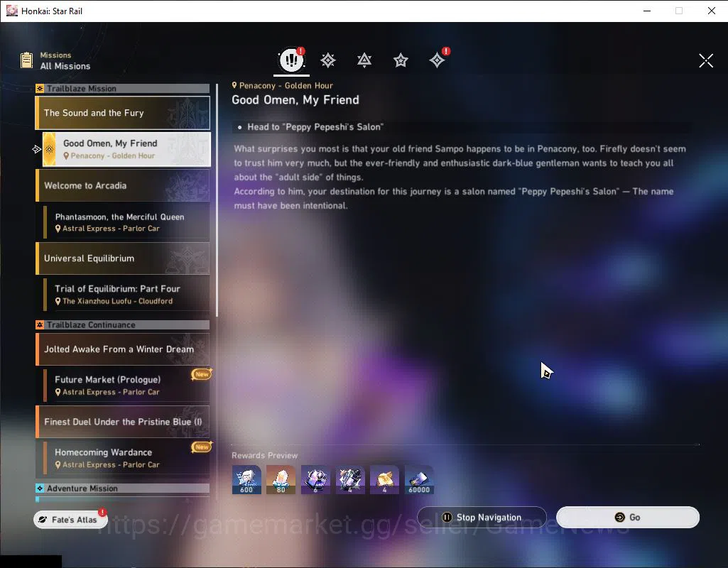Screen dimensions: 728x568
Task: View the purple crystal reward beside golden item
Action: 350,480
